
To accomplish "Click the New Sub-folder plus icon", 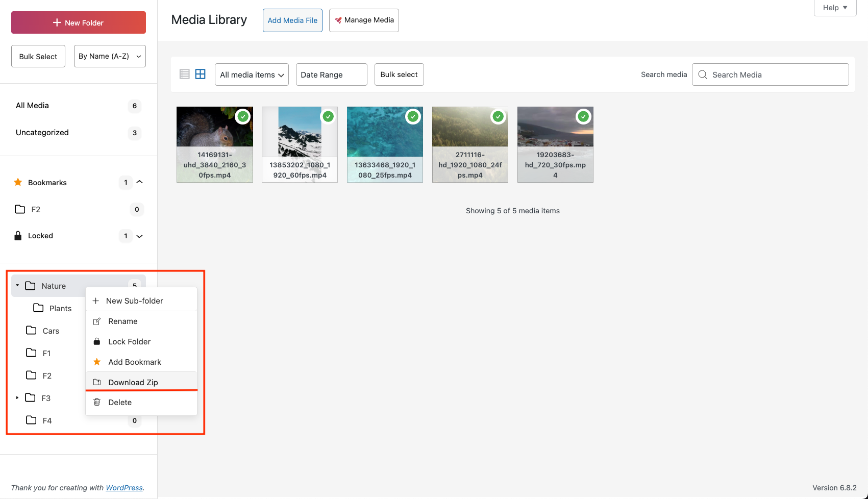I will [x=96, y=301].
